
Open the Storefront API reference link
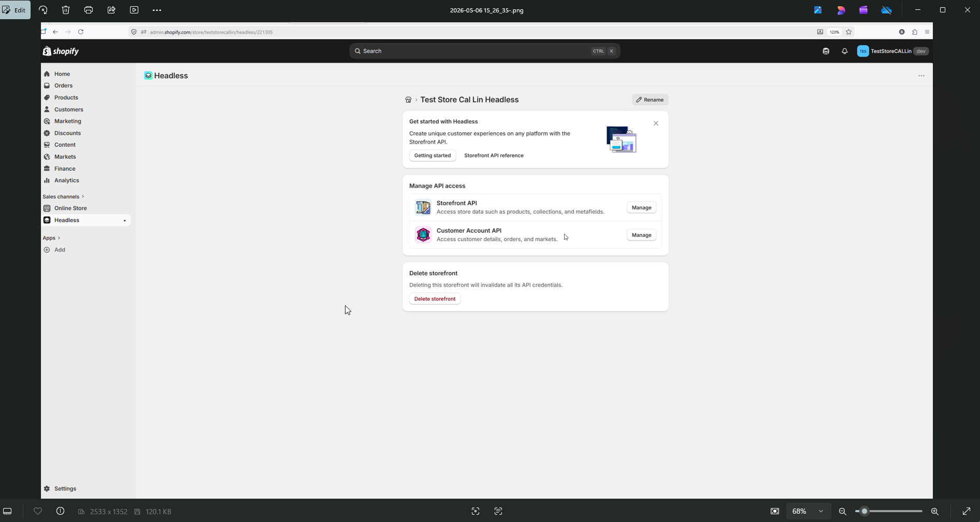[x=494, y=156]
